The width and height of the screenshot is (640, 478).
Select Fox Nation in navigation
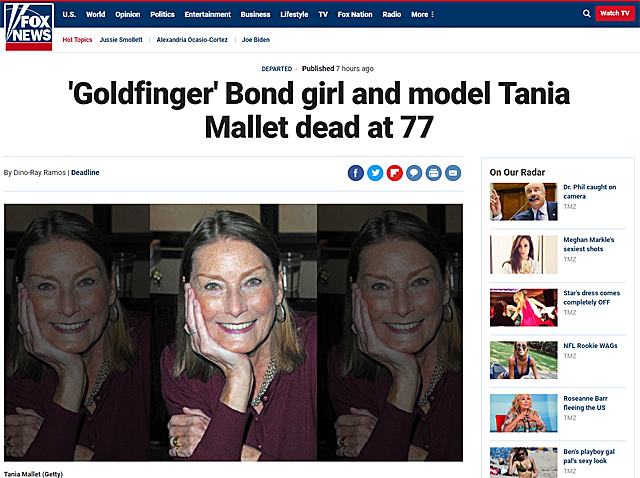click(355, 14)
